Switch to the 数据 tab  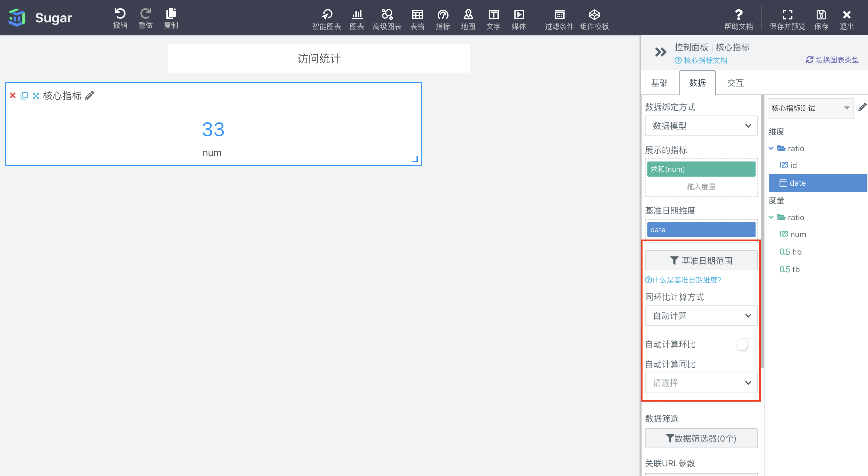pos(697,83)
